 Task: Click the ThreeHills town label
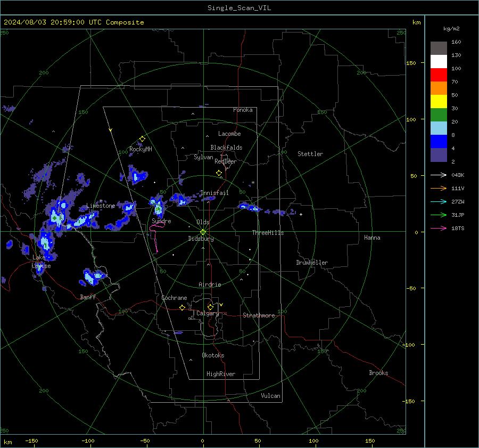[x=268, y=233]
